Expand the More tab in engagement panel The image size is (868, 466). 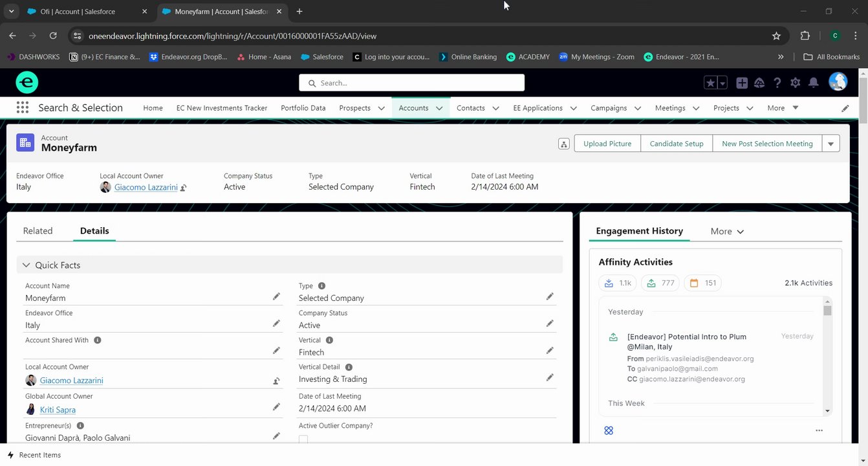click(x=727, y=231)
